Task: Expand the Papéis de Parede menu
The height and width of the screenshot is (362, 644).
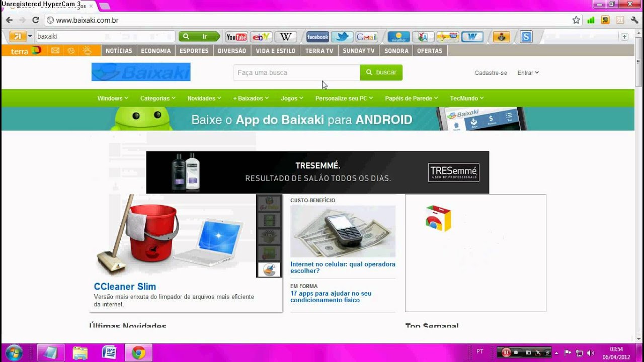Action: [x=412, y=99]
